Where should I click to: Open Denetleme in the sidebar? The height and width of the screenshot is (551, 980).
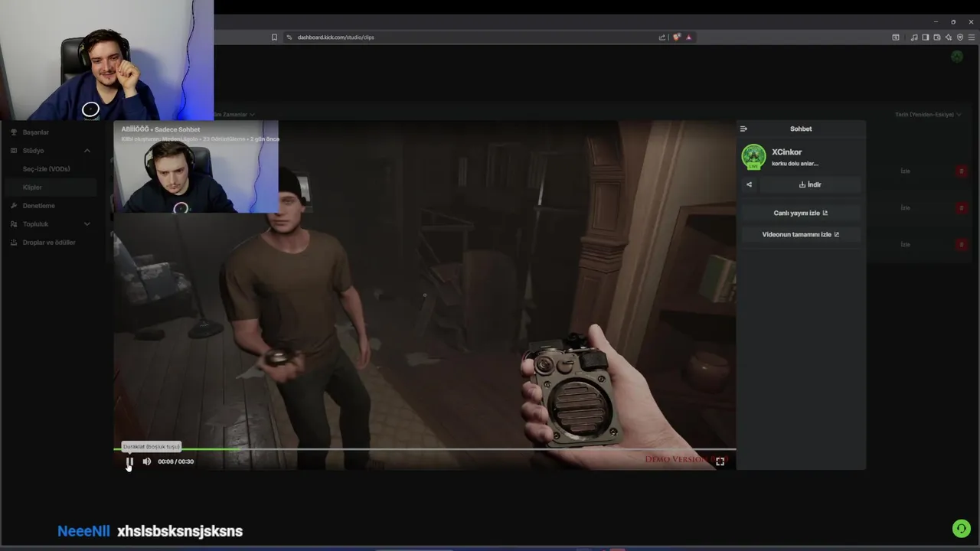pyautogui.click(x=39, y=206)
